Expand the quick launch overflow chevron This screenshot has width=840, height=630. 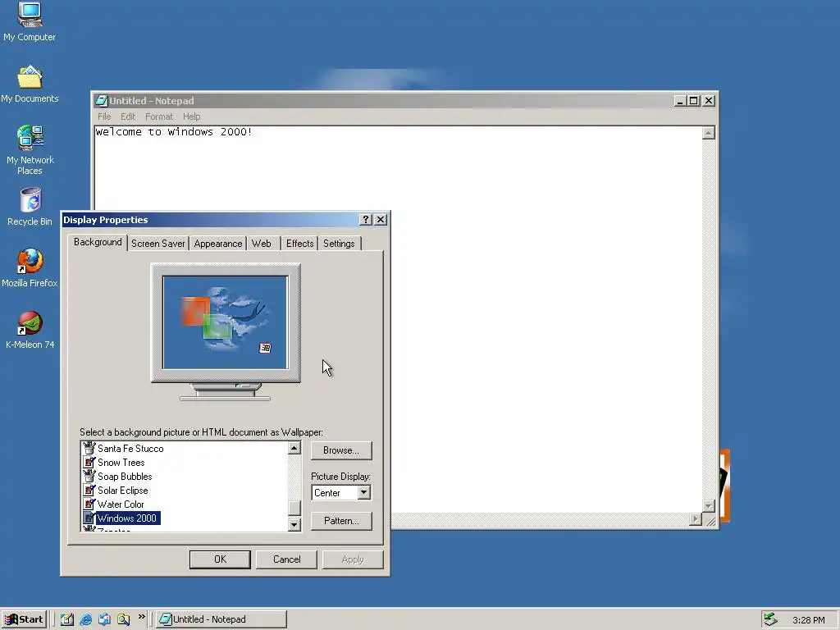pyautogui.click(x=141, y=617)
